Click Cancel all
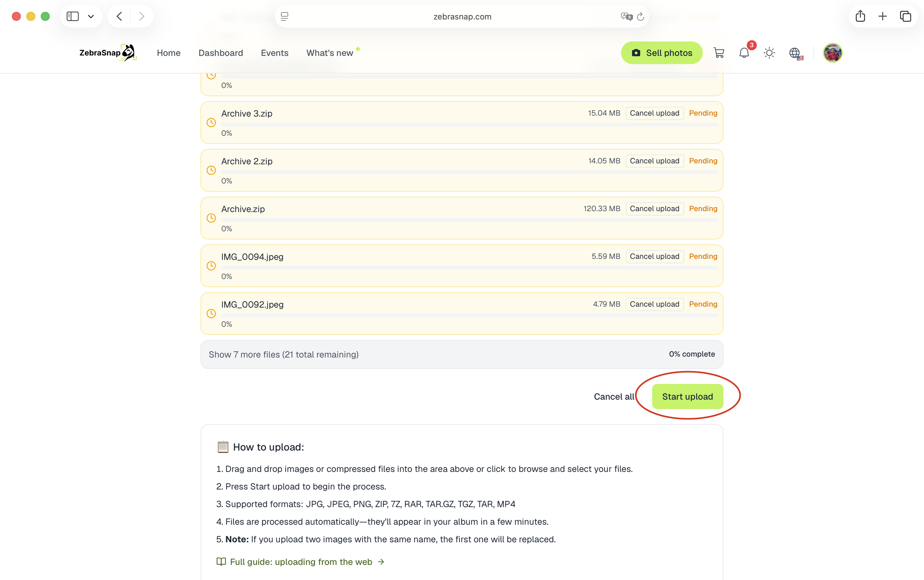 tap(614, 397)
